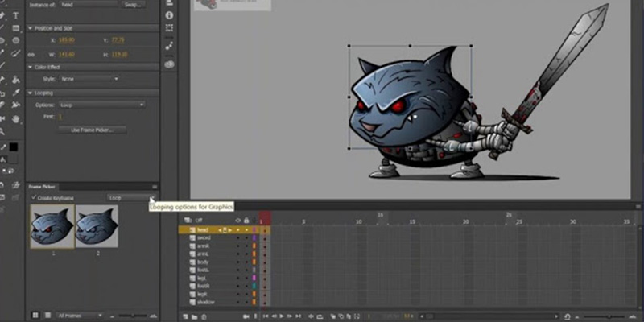Lock the armR layer
The width and height of the screenshot is (644, 322).
[x=246, y=246]
